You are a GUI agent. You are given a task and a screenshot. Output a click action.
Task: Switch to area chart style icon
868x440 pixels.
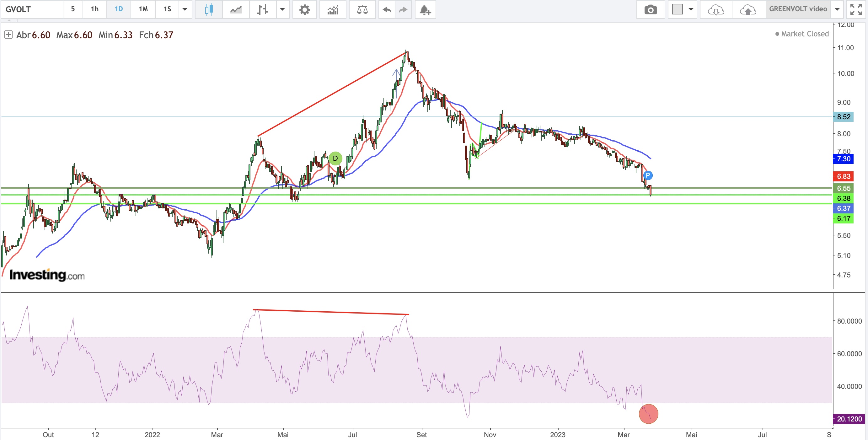[236, 9]
